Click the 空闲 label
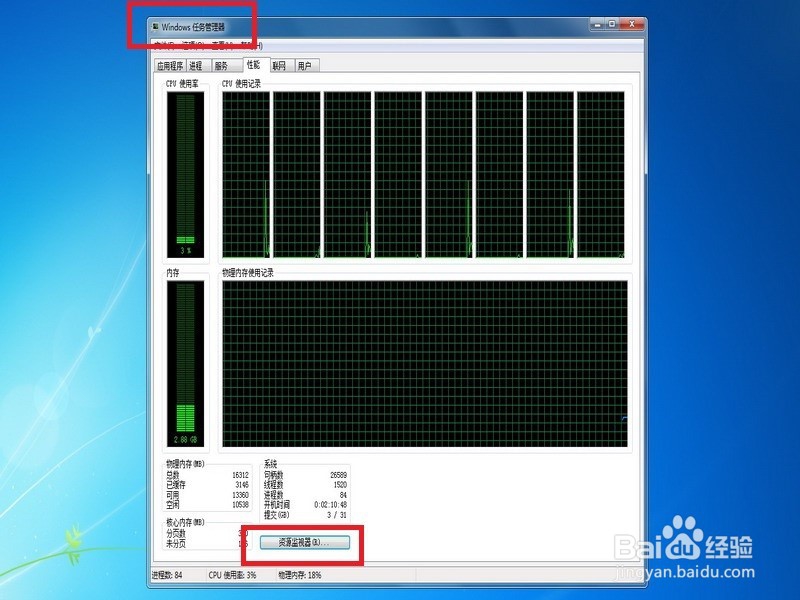This screenshot has width=800, height=600. (x=173, y=505)
